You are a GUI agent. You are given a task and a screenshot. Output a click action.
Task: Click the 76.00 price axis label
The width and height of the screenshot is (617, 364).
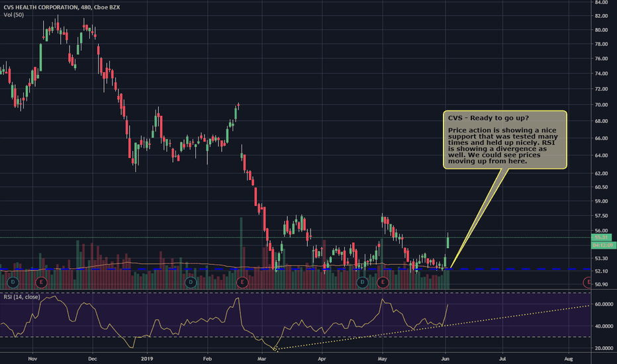[601, 59]
